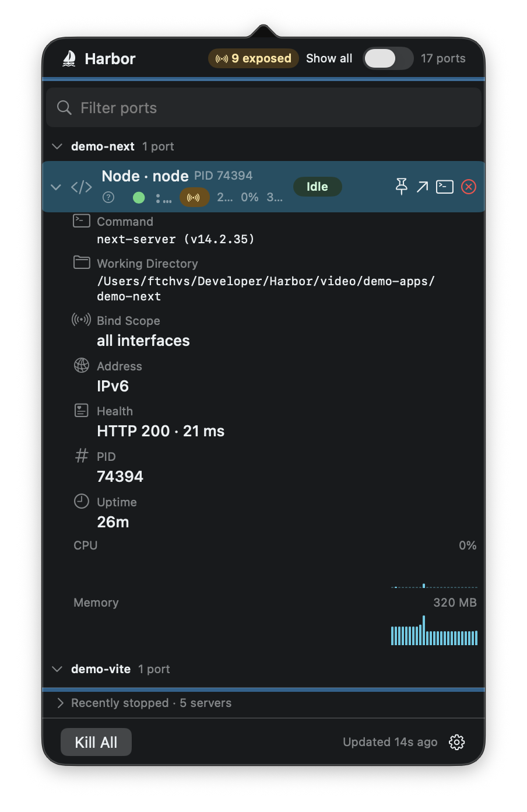Click the Address globe icon

tap(82, 365)
